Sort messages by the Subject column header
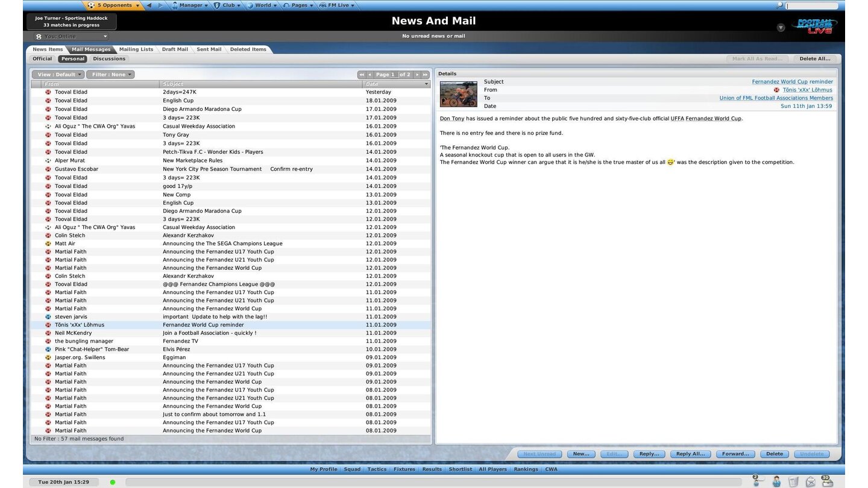The image size is (868, 488). 261,84
